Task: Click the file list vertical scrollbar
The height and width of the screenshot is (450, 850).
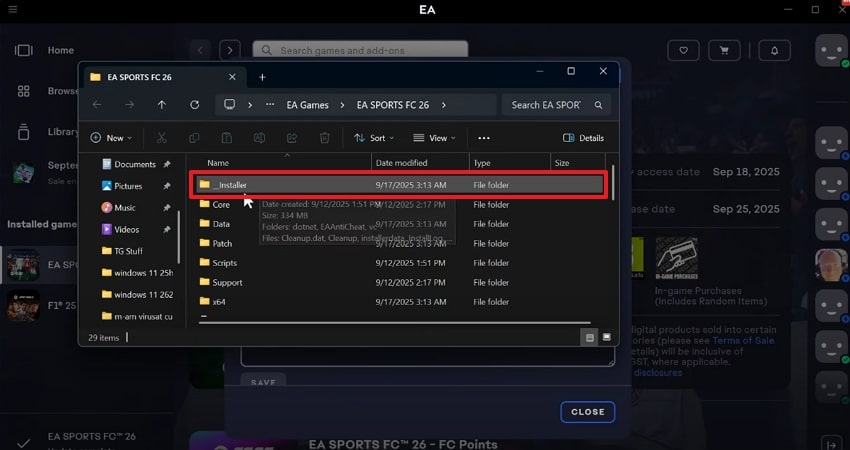Action: 613,182
